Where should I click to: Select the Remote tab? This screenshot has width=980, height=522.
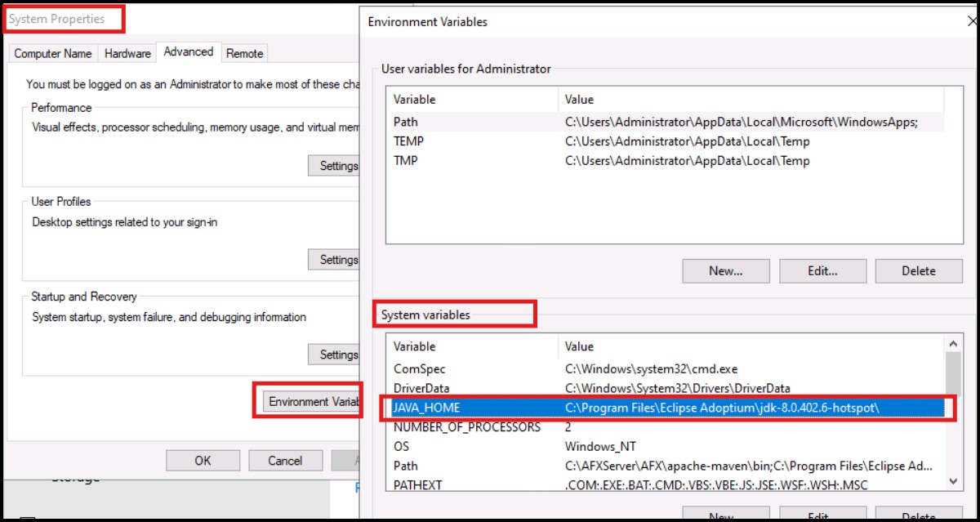(x=244, y=53)
